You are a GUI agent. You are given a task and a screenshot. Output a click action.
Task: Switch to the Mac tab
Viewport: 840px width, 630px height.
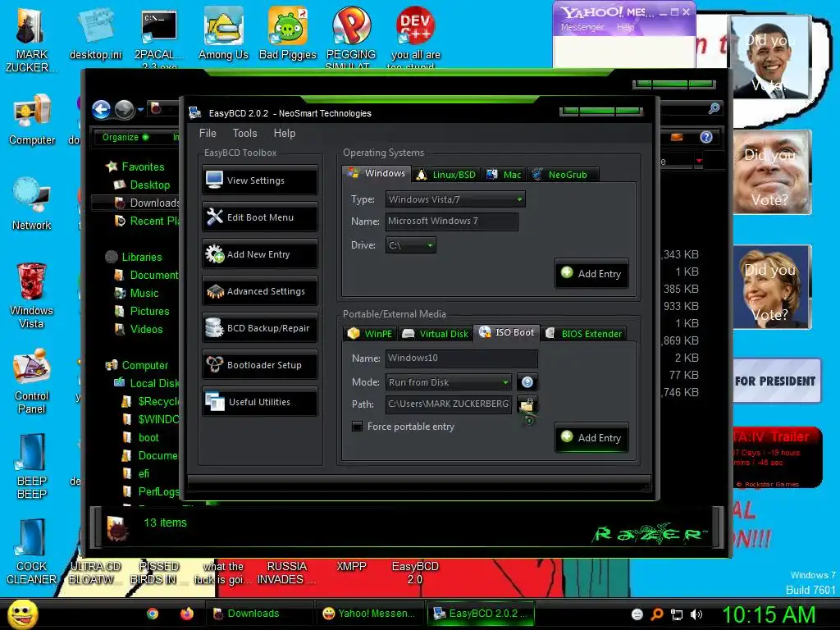click(x=504, y=175)
